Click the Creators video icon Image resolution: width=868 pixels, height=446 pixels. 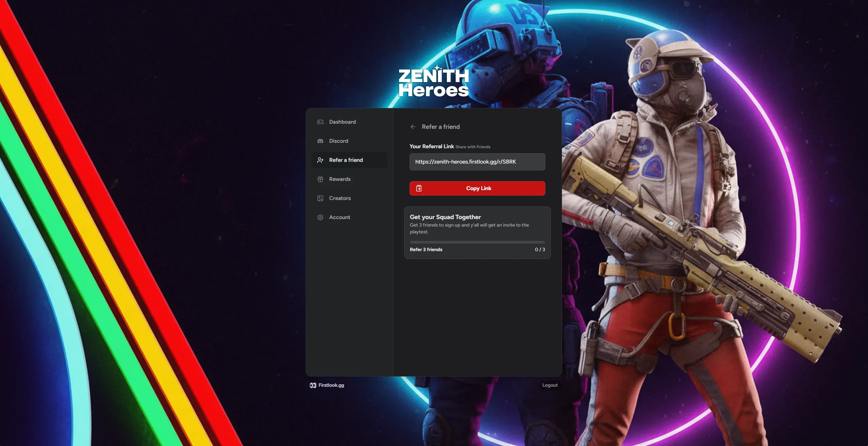[x=320, y=198]
